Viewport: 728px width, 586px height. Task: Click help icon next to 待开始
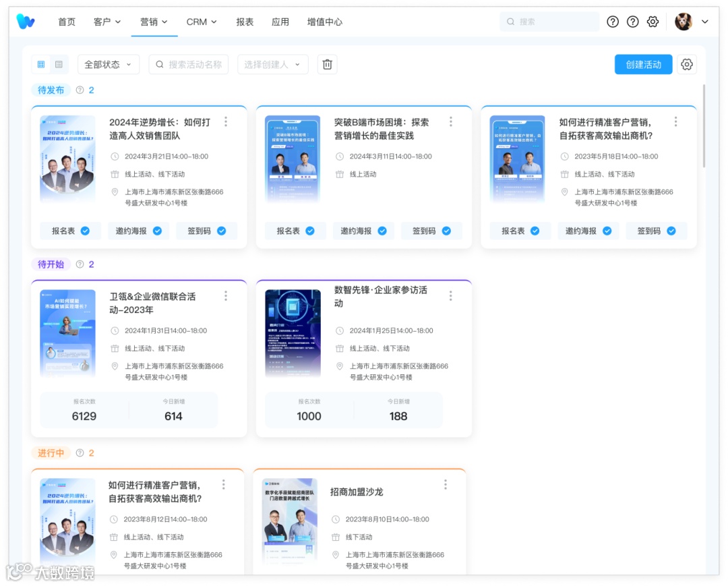[x=80, y=264]
